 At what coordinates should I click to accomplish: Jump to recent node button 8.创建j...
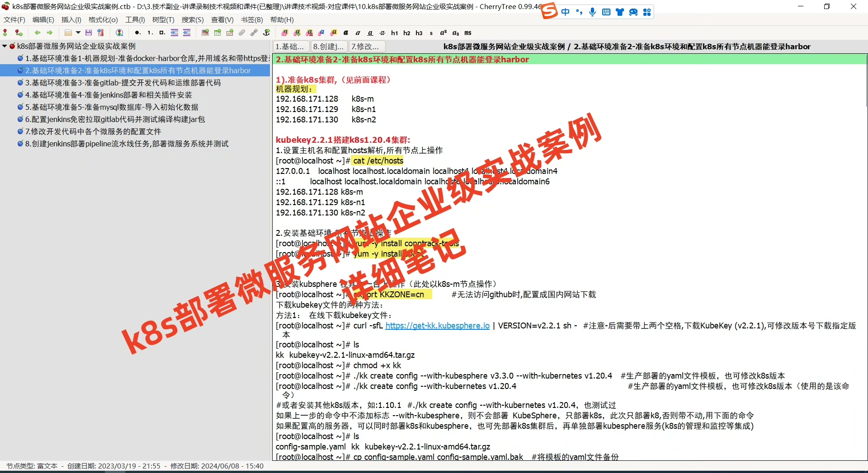coord(329,47)
